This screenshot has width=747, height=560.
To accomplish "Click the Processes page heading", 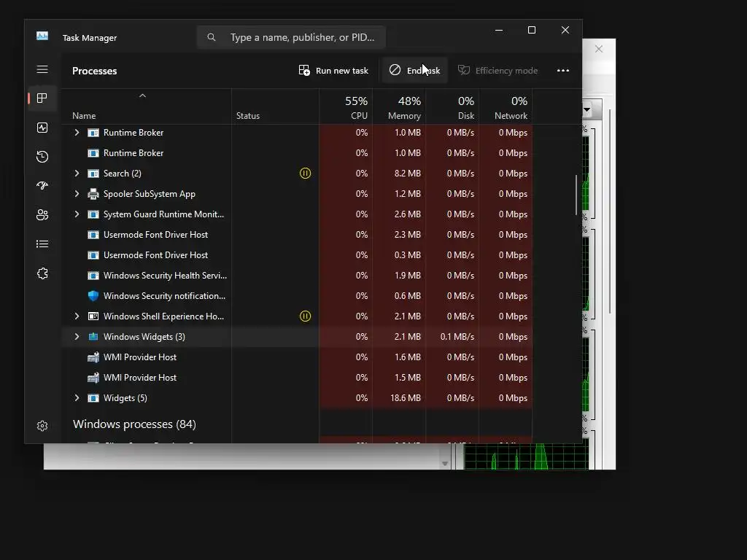I will coord(95,71).
